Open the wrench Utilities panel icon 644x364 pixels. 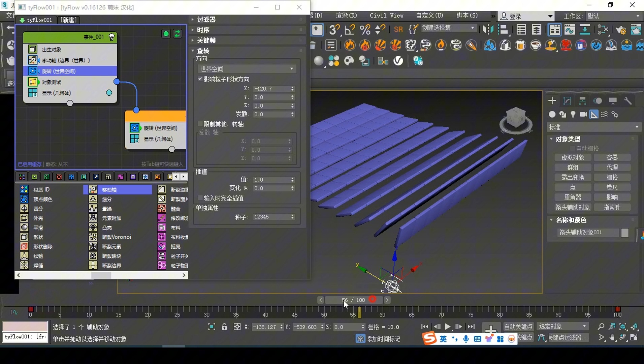(627, 101)
